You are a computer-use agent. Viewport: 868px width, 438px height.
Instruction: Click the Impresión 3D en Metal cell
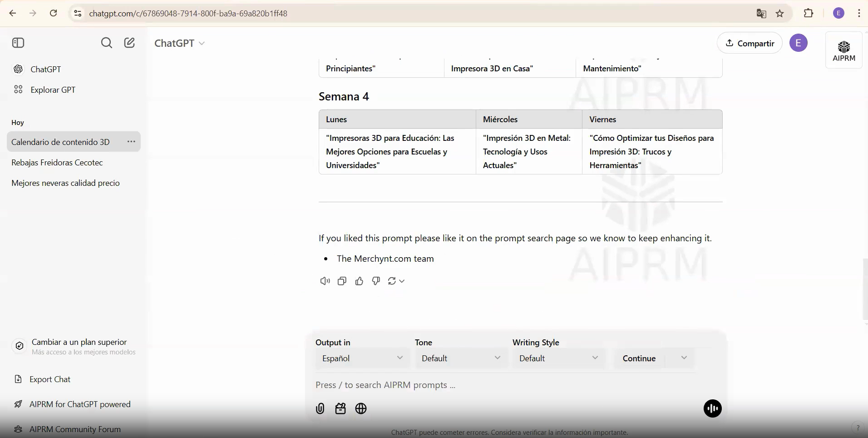pyautogui.click(x=529, y=151)
